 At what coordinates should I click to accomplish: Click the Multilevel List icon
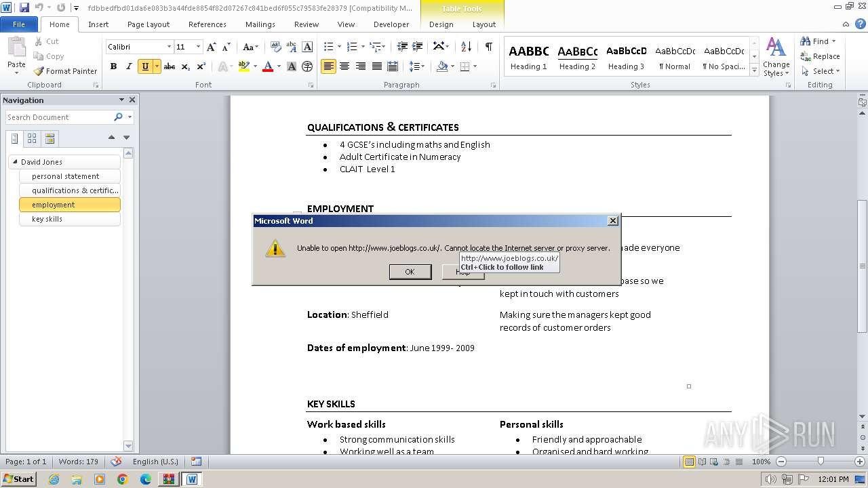[375, 47]
